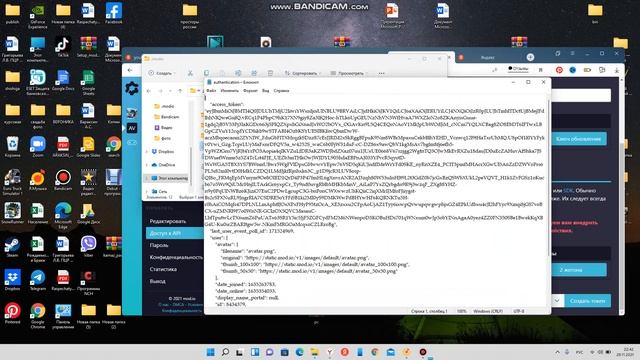Open Статистика in the mod.io sidebar
640x360 pixels.
coord(163,269)
